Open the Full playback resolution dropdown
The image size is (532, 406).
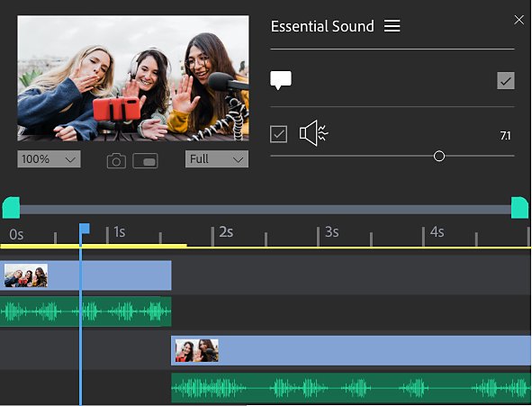tap(217, 159)
